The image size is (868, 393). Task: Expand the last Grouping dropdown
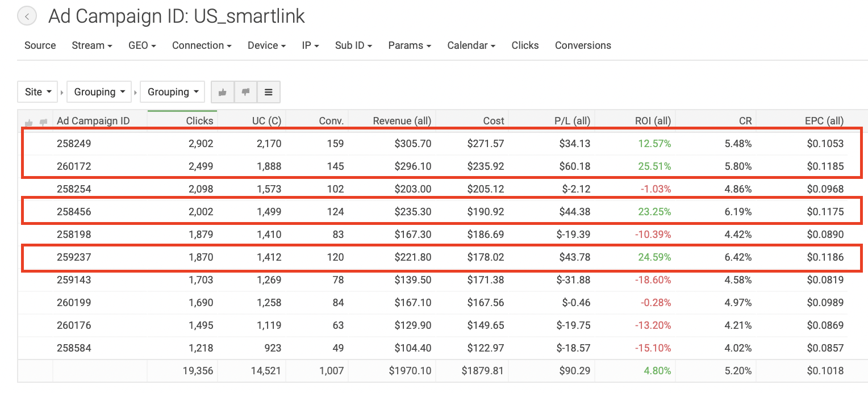(x=172, y=92)
